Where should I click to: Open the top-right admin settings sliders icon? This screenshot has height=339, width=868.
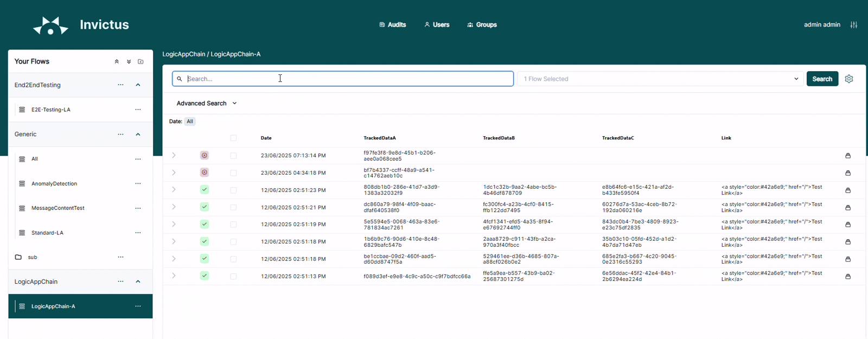point(854,25)
